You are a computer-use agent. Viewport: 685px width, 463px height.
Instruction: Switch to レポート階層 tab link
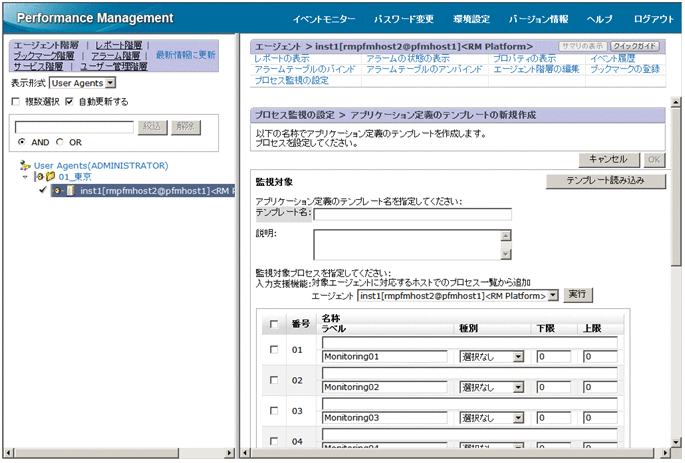coord(118,45)
